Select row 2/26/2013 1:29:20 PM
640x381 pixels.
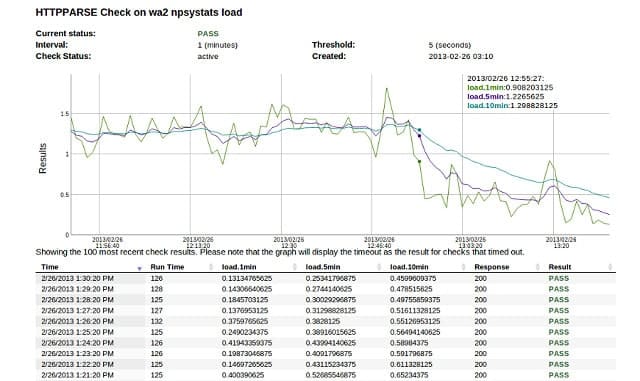pos(326,289)
